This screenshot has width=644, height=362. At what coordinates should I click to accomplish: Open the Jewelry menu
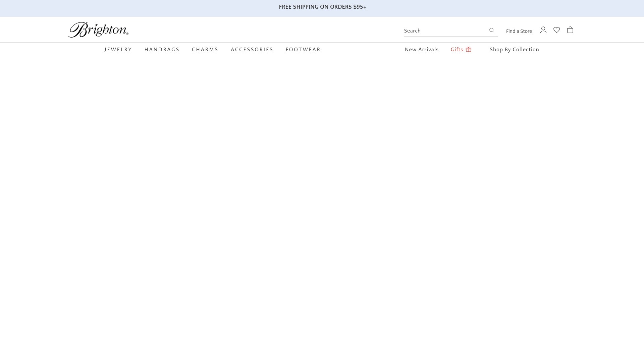tap(118, 50)
